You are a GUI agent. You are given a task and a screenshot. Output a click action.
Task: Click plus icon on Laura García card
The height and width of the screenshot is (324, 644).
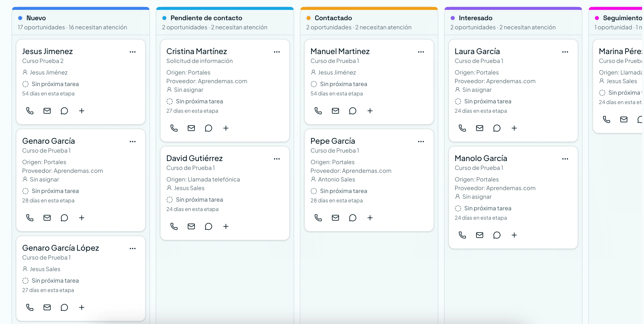click(514, 128)
